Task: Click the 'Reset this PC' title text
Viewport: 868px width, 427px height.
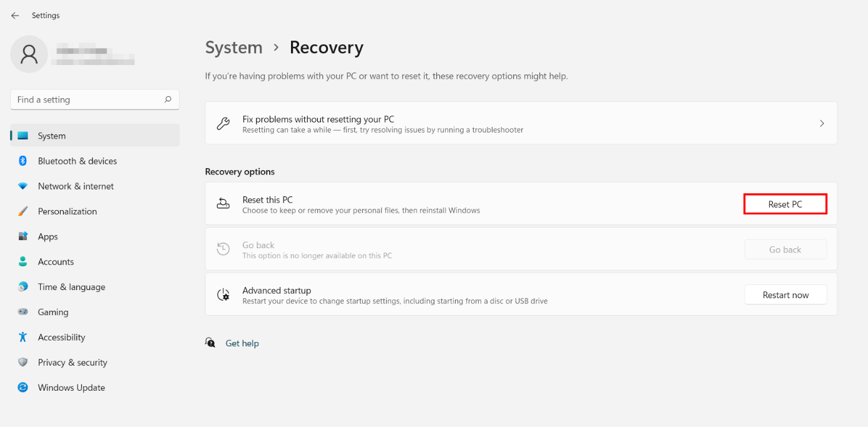Action: [x=267, y=199]
